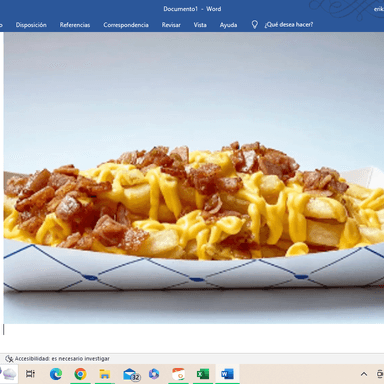Open File Explorer from the taskbar
This screenshot has width=384, height=384.
point(104,374)
